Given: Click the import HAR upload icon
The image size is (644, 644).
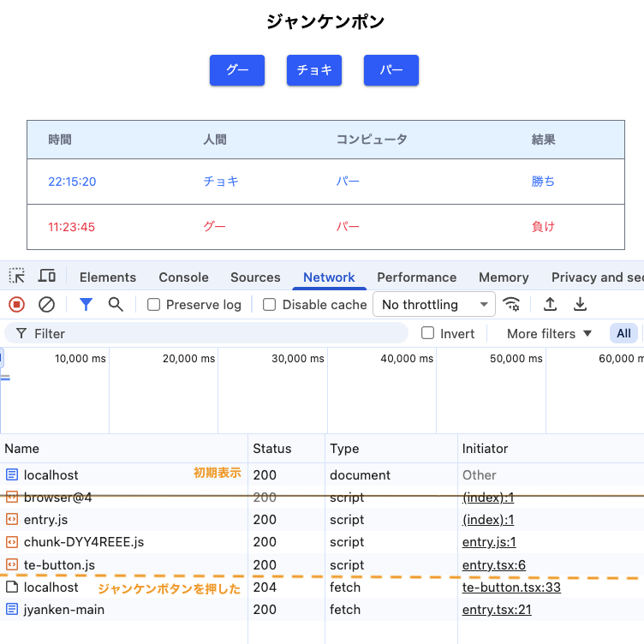Looking at the screenshot, I should pyautogui.click(x=551, y=304).
